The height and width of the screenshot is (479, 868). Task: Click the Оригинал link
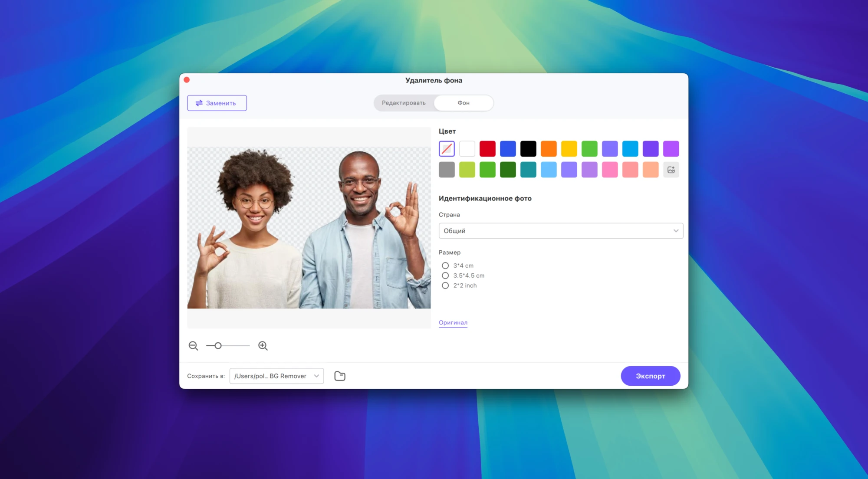453,322
